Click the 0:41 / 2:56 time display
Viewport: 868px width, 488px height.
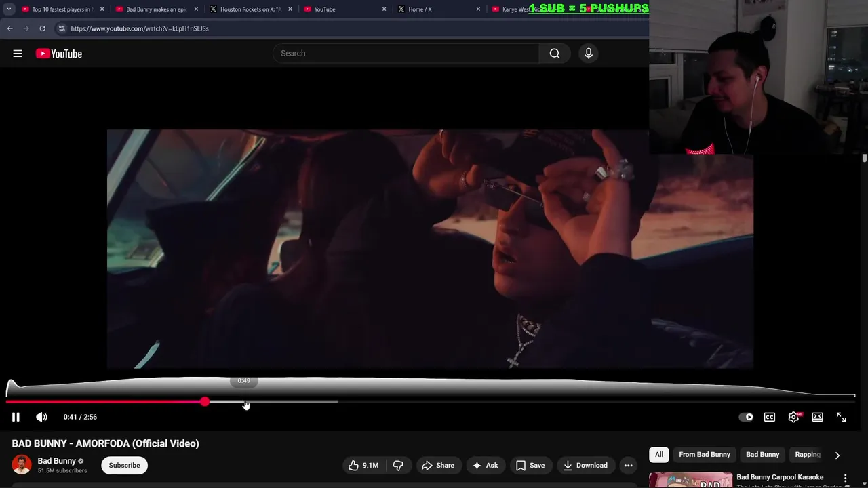pyautogui.click(x=80, y=417)
